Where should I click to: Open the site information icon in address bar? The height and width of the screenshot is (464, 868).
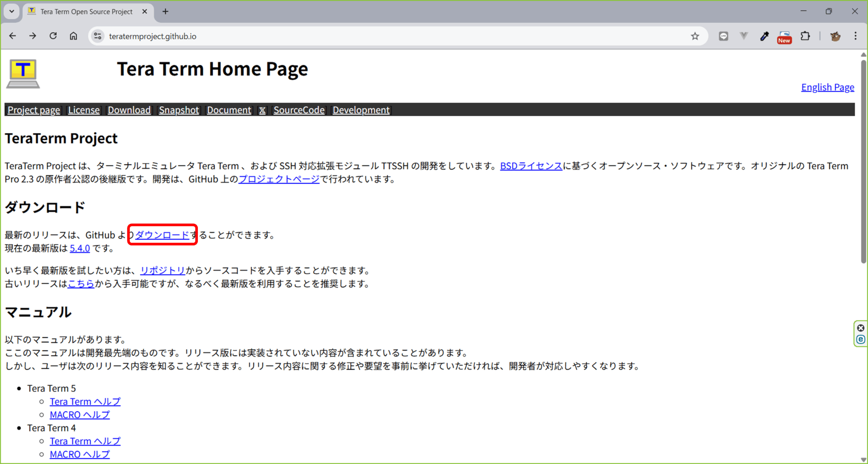coord(97,36)
